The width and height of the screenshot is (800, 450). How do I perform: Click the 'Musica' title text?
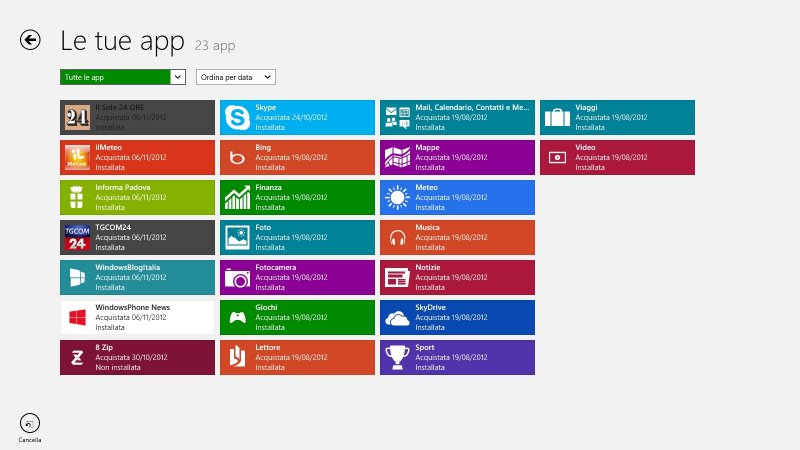[x=427, y=228]
